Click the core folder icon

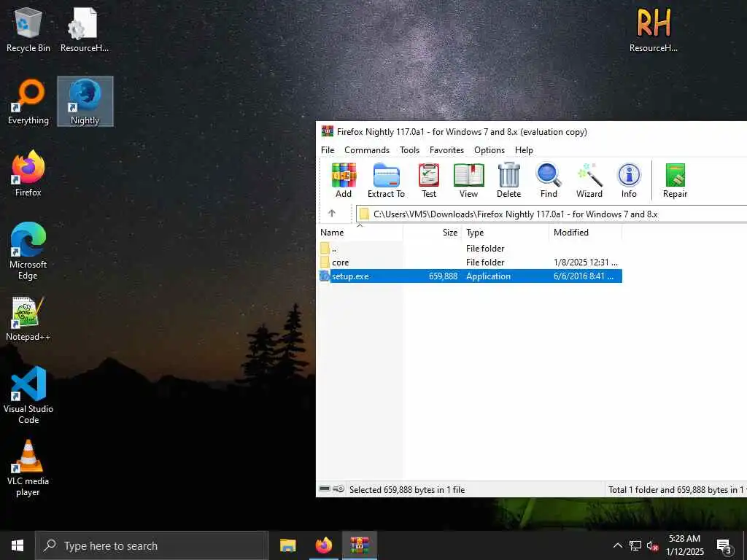click(x=325, y=262)
